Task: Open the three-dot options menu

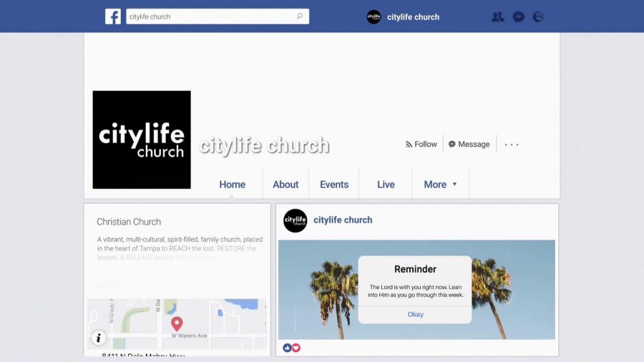Action: tap(512, 145)
